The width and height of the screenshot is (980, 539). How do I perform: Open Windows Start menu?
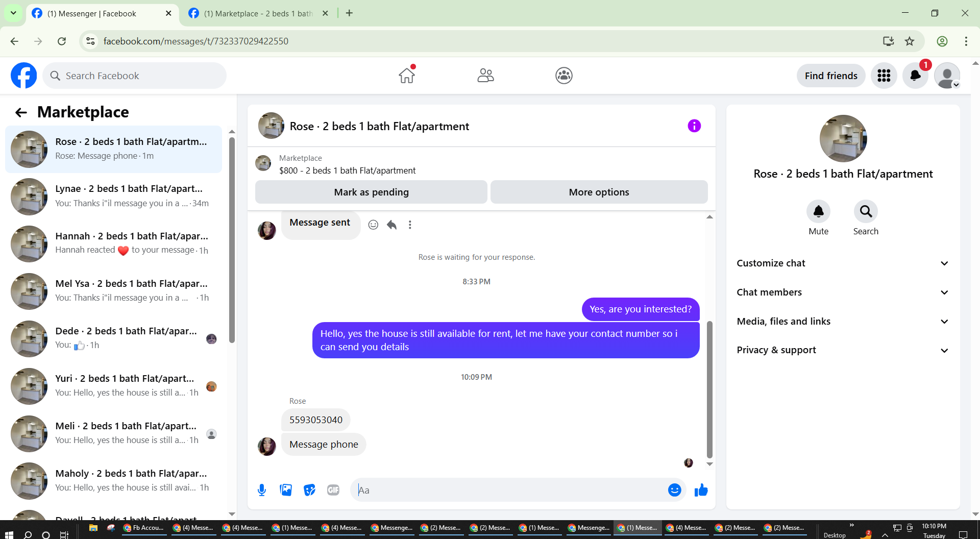9,534
